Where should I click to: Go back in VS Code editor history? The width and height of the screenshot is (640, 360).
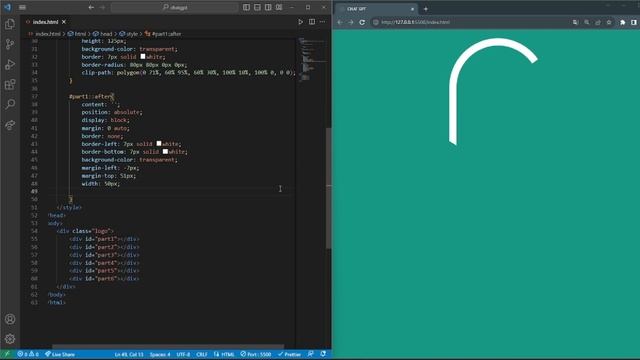91,7
